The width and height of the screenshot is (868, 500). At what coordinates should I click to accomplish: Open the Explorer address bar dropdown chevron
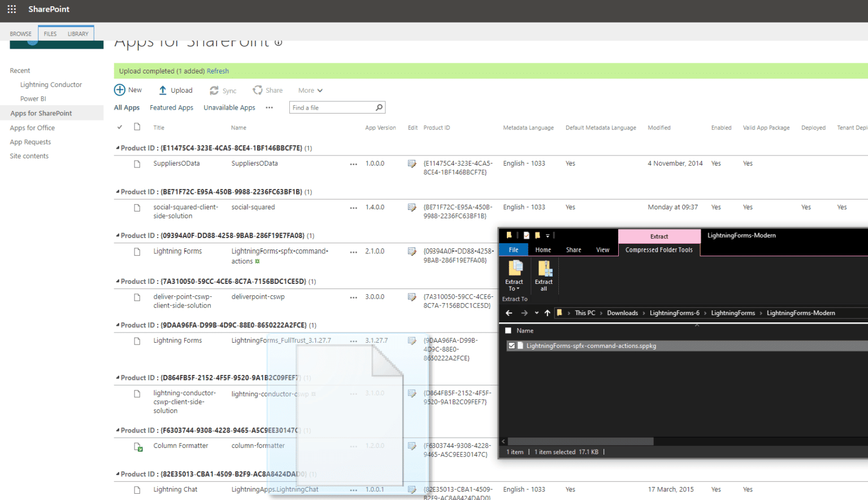pyautogui.click(x=536, y=313)
